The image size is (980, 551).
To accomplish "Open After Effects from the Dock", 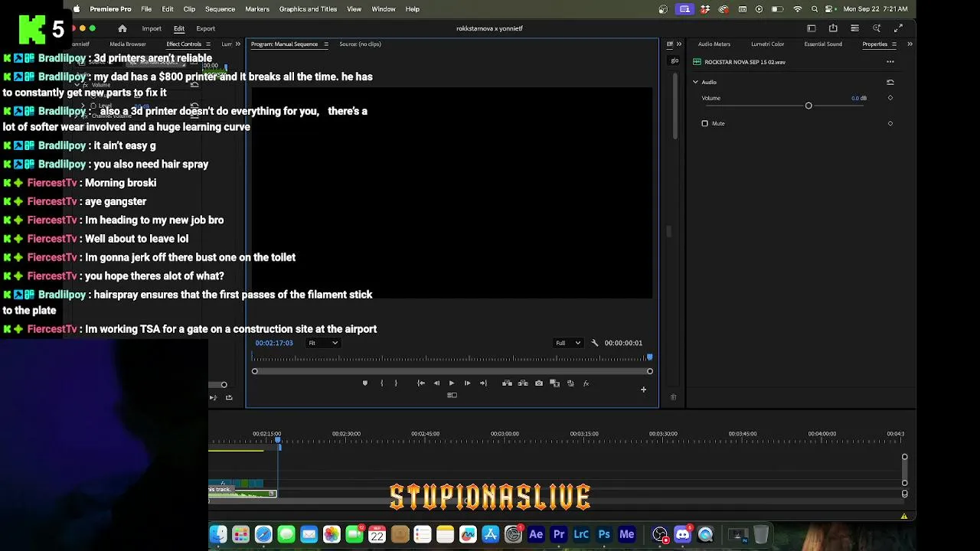I will [x=536, y=534].
